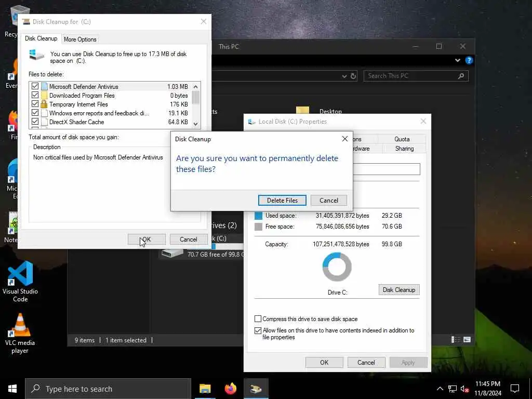
Task: Click OK in Local Disk (C:) Properties
Action: tap(324, 362)
